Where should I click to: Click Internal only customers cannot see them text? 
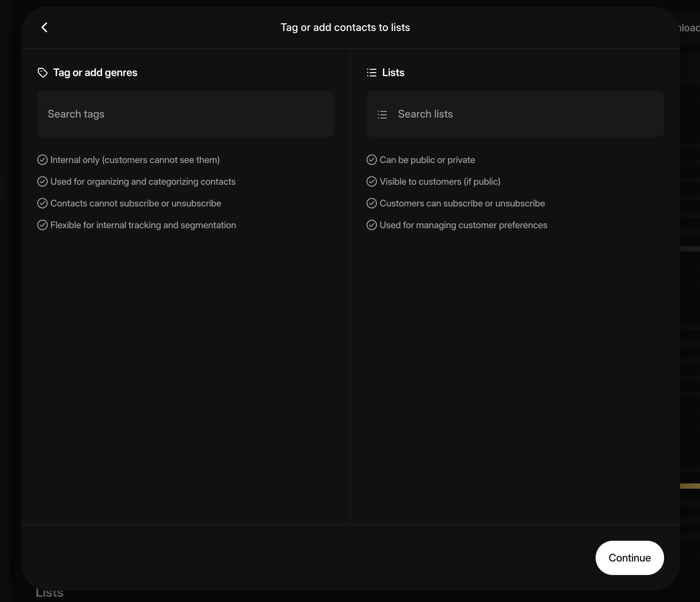point(135,160)
